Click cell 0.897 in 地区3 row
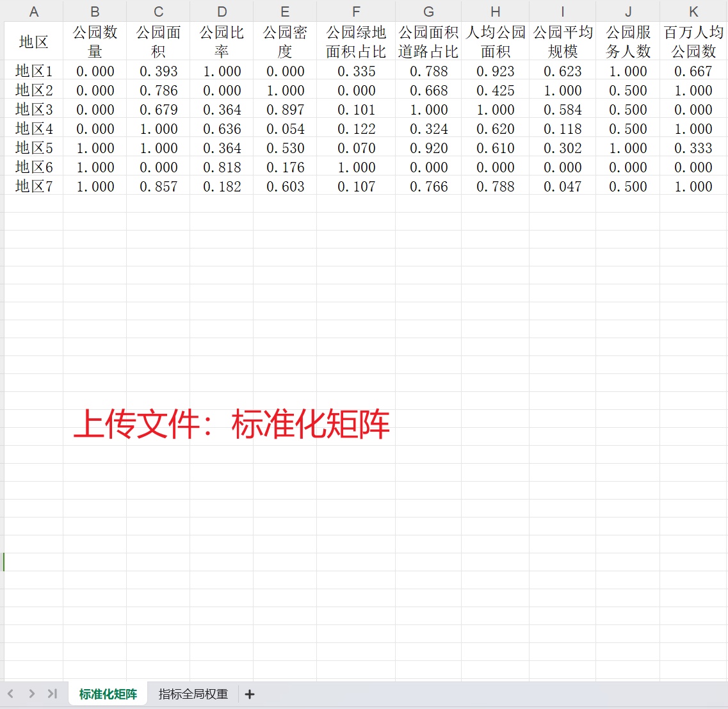Image resolution: width=728 pixels, height=709 pixels. point(285,110)
